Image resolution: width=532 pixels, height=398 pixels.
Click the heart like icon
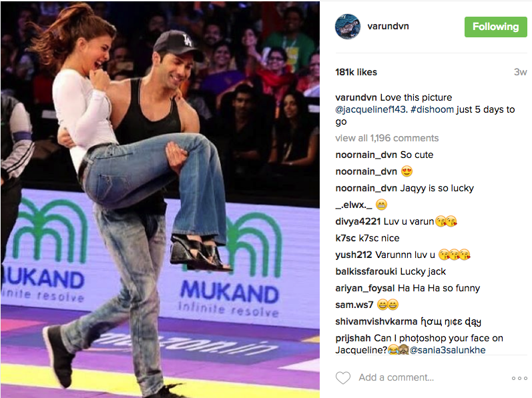[342, 378]
